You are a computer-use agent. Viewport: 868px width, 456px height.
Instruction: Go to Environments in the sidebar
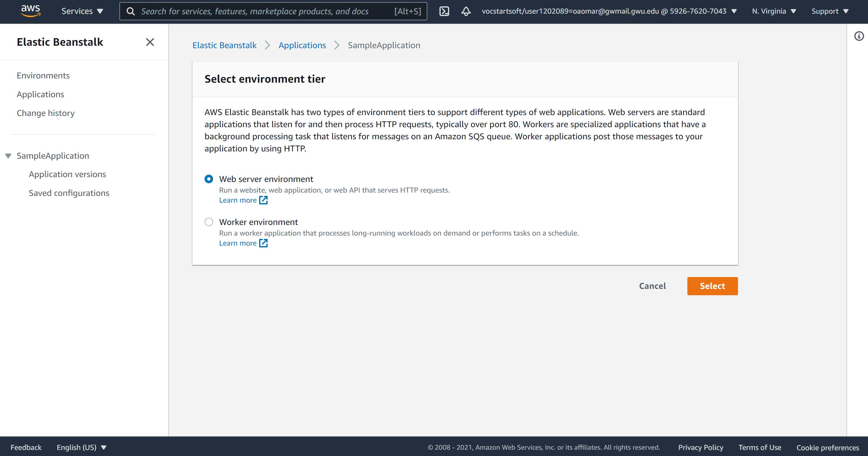(x=43, y=76)
